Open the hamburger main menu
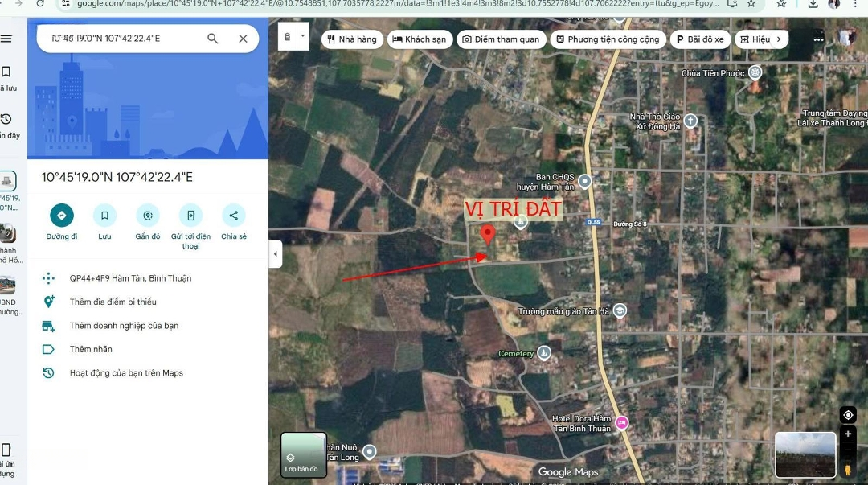The width and height of the screenshot is (868, 485). click(x=6, y=39)
